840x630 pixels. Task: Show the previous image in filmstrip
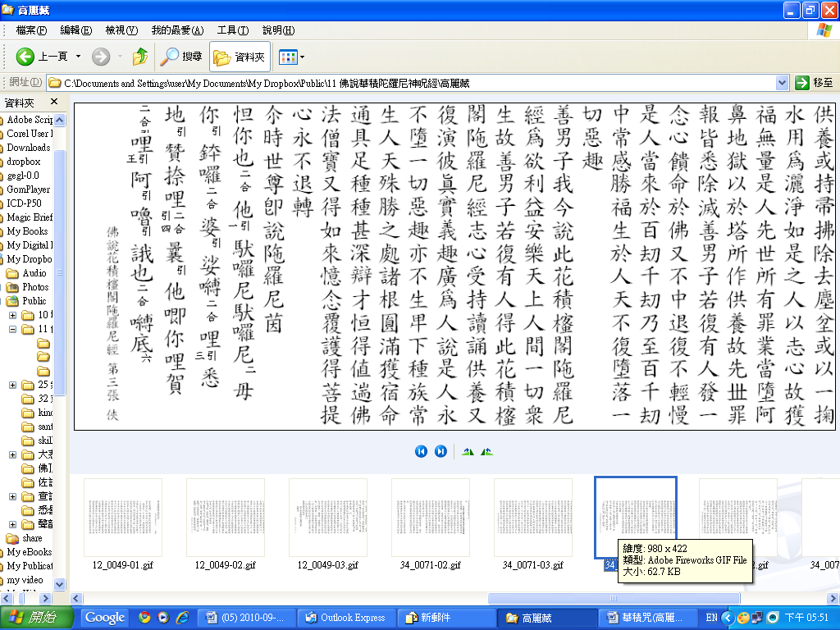click(x=421, y=452)
